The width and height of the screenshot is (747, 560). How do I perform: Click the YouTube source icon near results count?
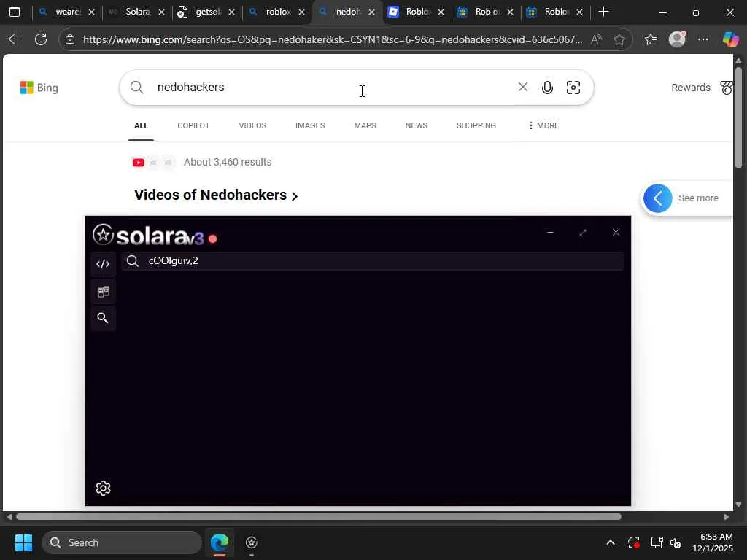coord(139,163)
